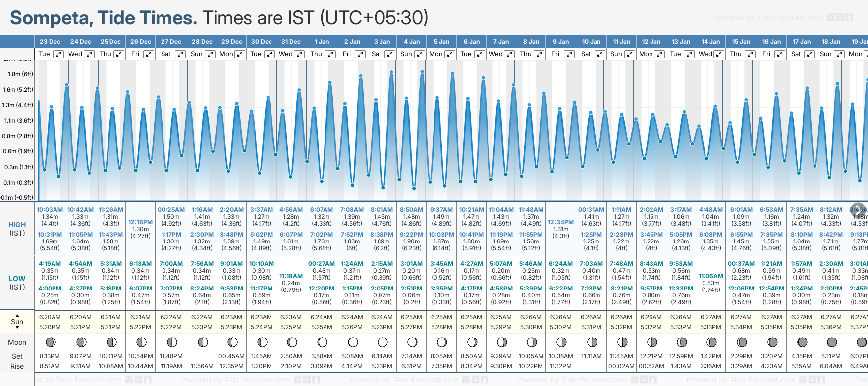Expand the Saturday 27 Dec day column
The image size is (868, 386).
click(180, 54)
